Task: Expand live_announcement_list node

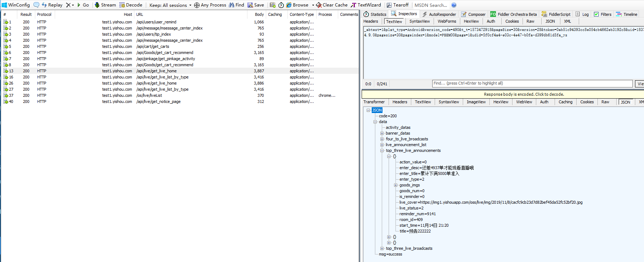Action: [x=382, y=145]
